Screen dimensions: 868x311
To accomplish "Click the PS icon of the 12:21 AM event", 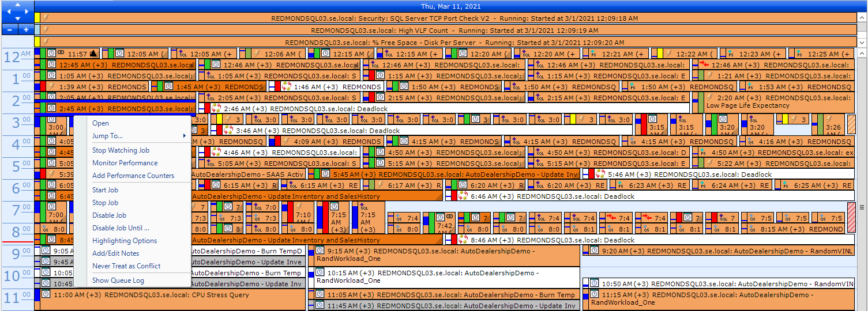I will (x=593, y=54).
